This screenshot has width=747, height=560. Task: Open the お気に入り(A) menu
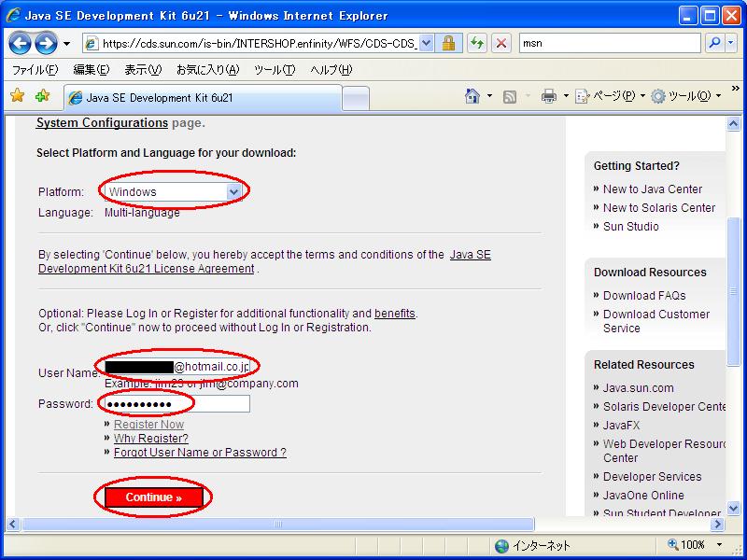click(207, 70)
